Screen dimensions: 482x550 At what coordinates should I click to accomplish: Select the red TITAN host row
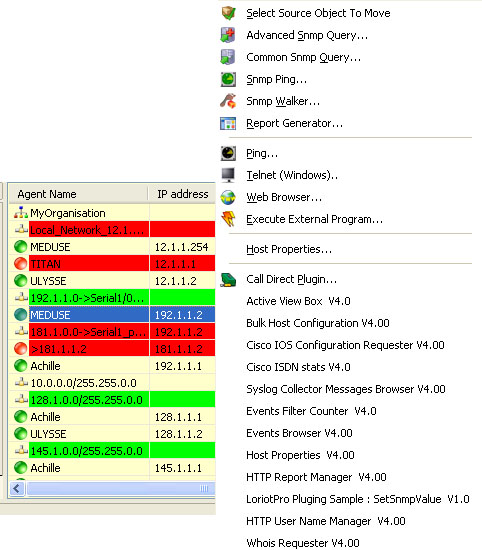112,264
